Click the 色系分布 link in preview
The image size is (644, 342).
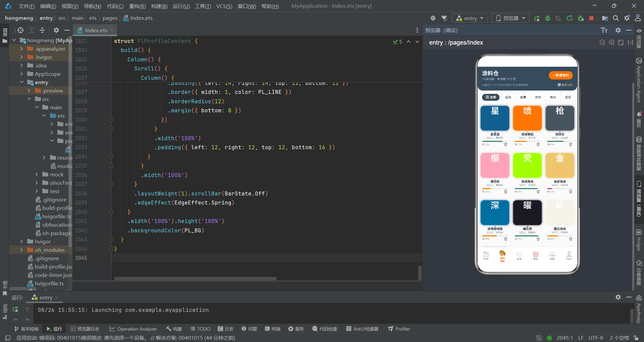pos(565,85)
